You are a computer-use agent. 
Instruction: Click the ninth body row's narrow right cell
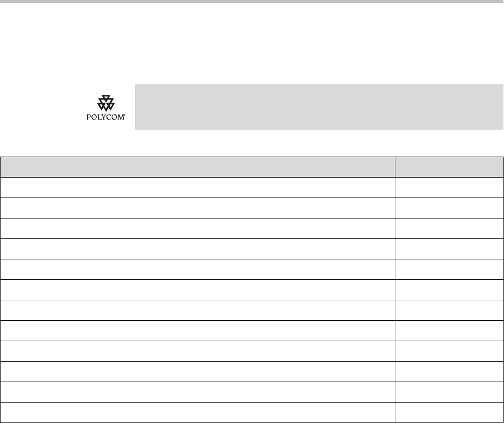point(449,351)
